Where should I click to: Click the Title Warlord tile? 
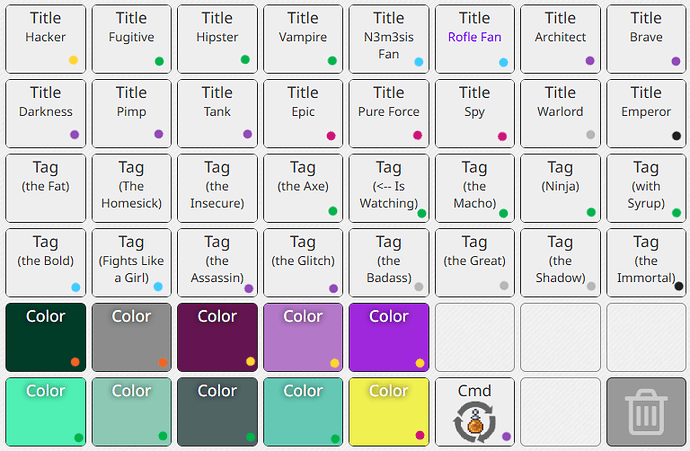[560, 114]
